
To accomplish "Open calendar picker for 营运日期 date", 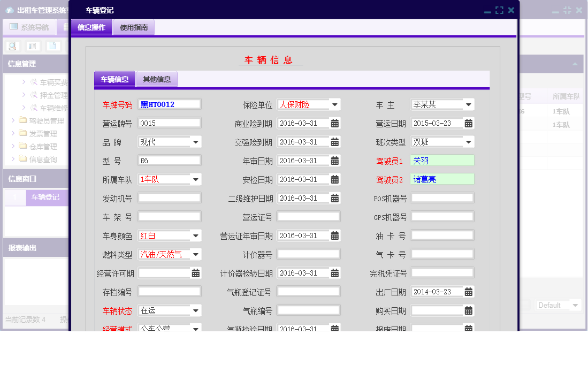I will pos(469,123).
